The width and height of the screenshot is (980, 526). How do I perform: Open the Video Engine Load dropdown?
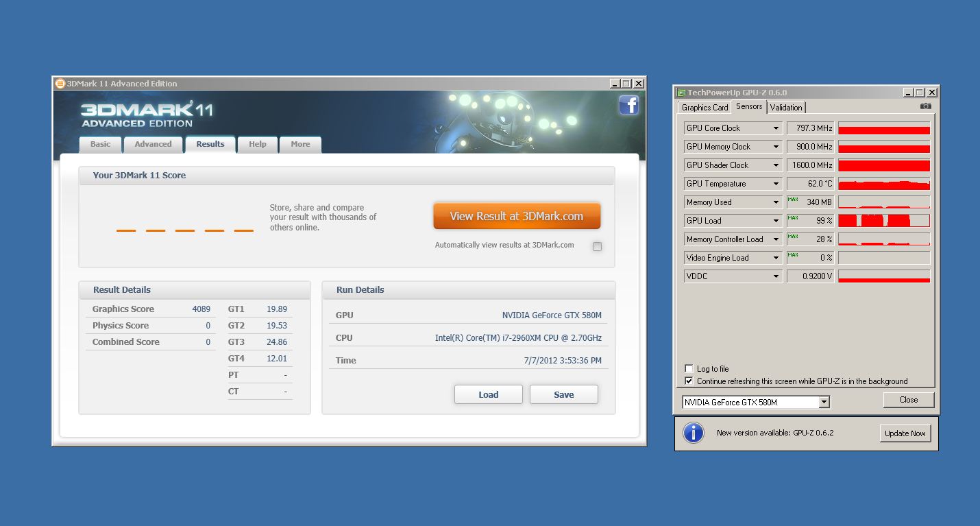[x=776, y=258]
